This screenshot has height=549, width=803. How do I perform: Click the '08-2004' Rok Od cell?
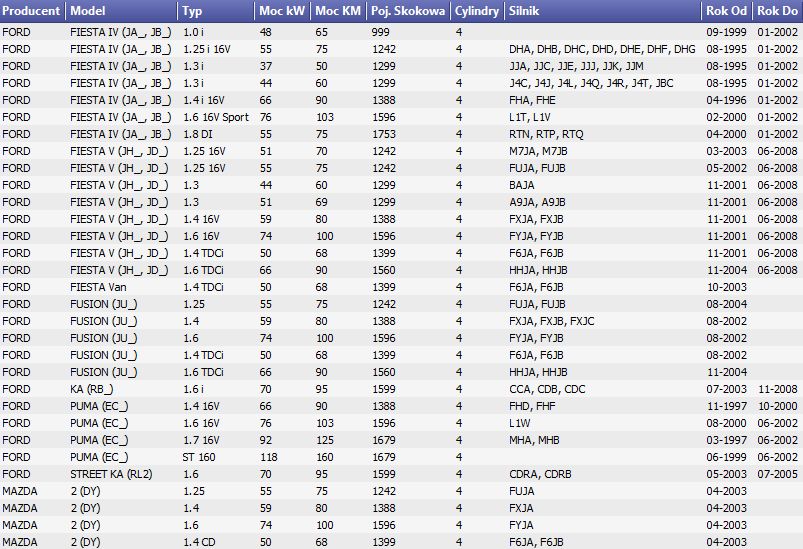click(x=727, y=304)
